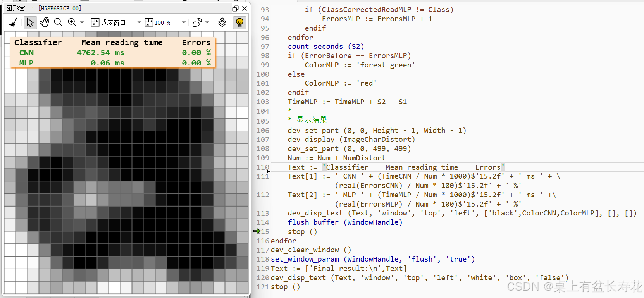
Task: Click line "Text := ['Final result:\n',Text]"
Action: coord(339,268)
